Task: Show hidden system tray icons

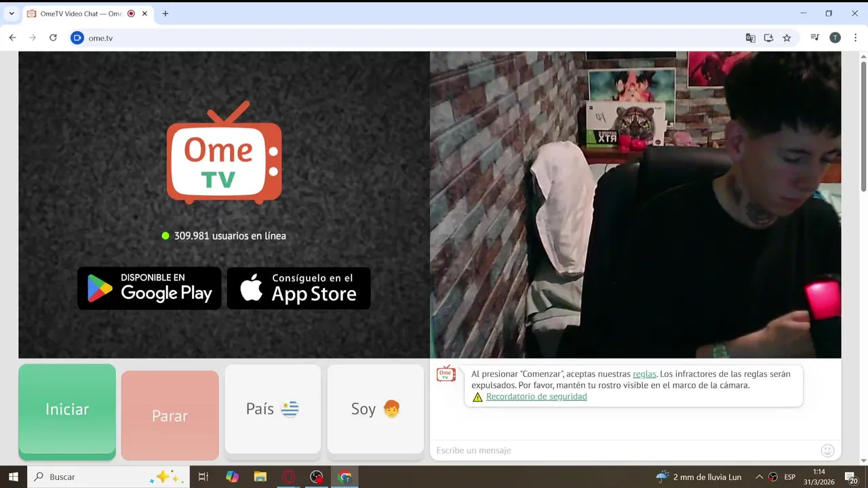Action: coord(759,477)
